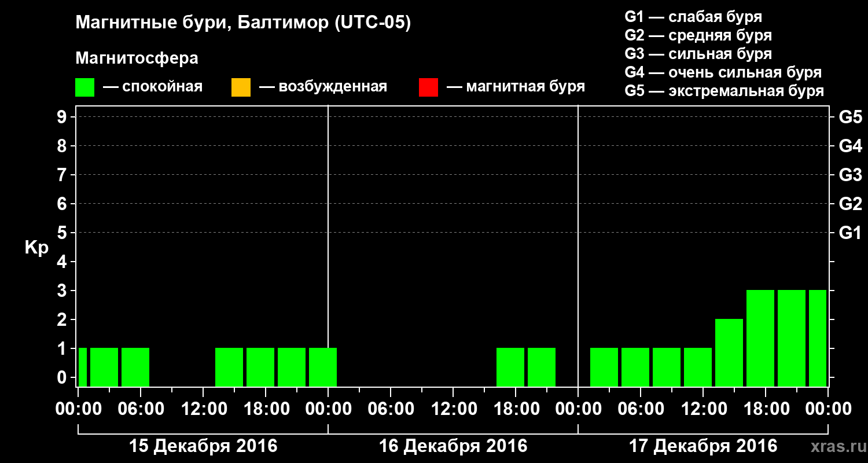
Task: Click the Kp 2 bar on 17 Декабря
Action: (729, 352)
